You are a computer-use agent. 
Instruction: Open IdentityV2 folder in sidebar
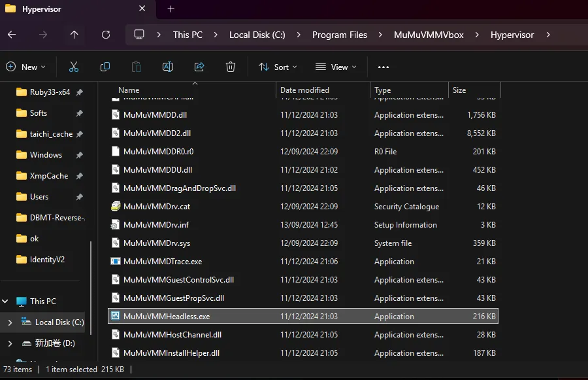41,260
